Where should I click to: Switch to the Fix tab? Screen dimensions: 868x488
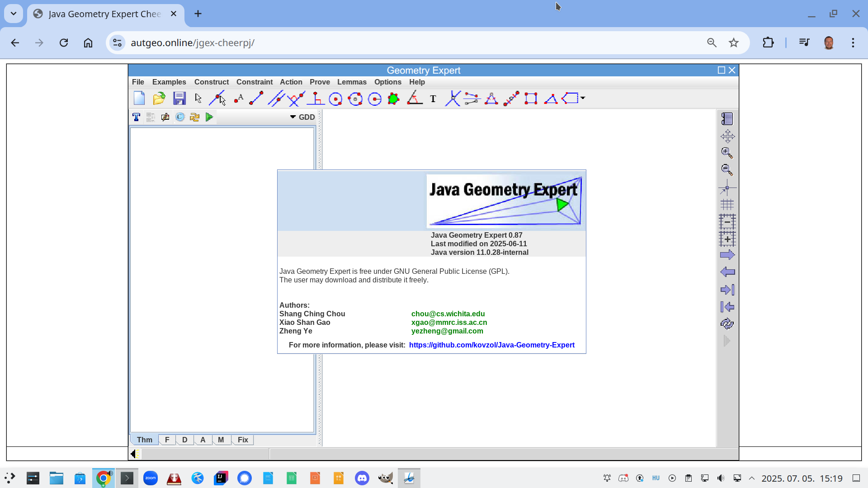click(x=243, y=440)
